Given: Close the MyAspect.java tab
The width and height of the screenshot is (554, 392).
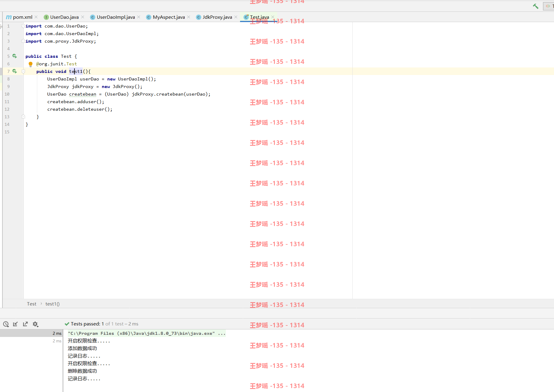Looking at the screenshot, I should (189, 17).
